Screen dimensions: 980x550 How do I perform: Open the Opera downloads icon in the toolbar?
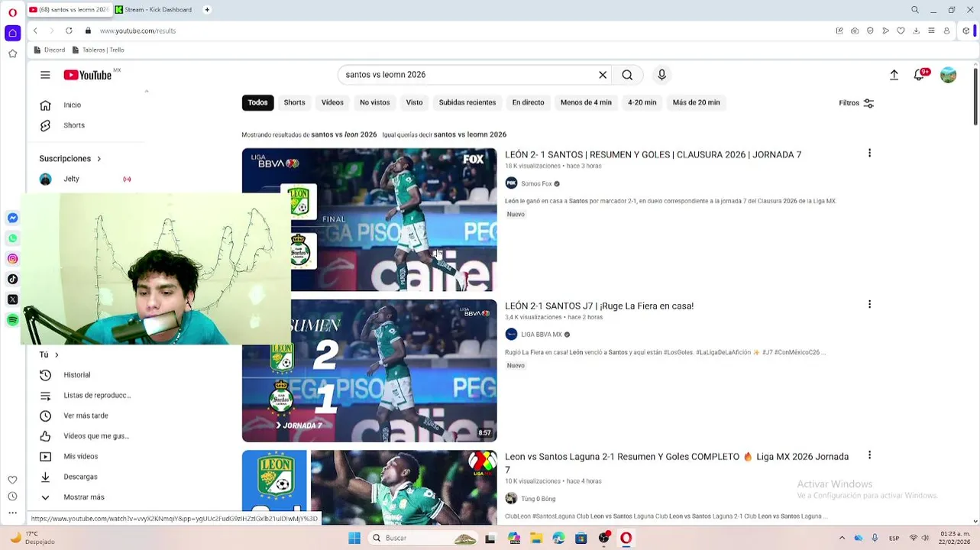[x=917, y=31]
